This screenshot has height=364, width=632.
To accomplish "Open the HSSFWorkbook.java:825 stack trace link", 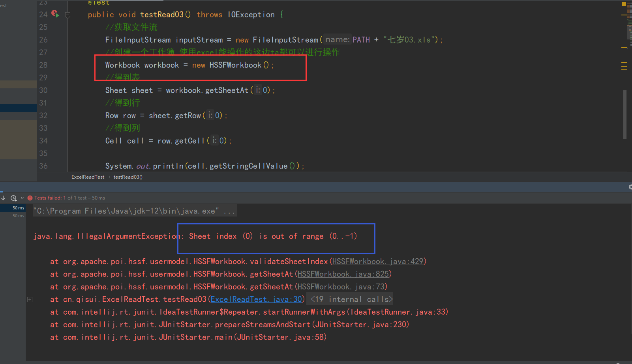I will (343, 274).
